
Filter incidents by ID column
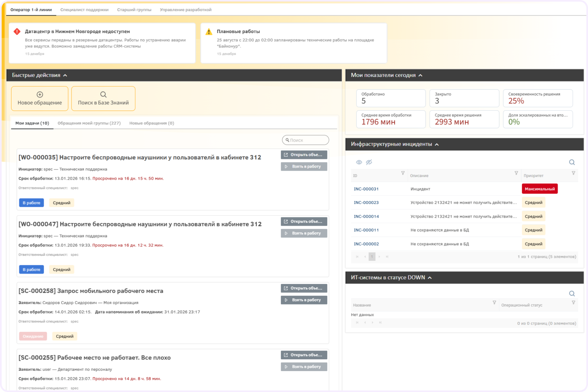[403, 173]
